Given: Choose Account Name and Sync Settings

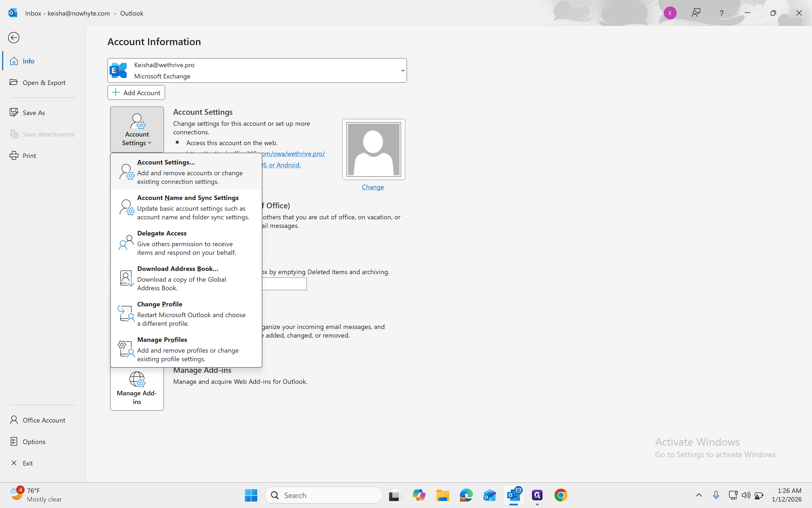Looking at the screenshot, I should click(186, 207).
